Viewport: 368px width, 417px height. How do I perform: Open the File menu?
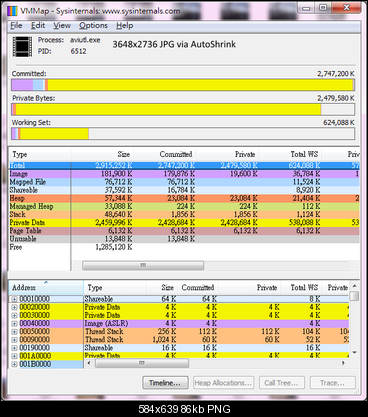click(16, 26)
